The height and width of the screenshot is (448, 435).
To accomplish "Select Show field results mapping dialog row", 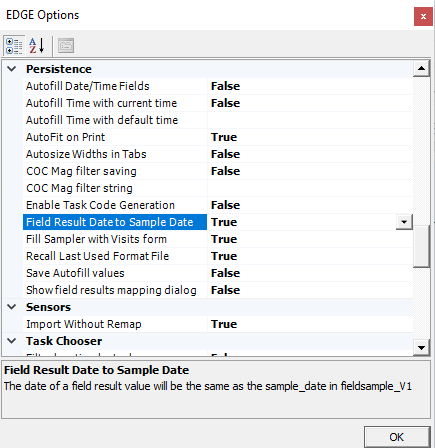I will (x=218, y=290).
